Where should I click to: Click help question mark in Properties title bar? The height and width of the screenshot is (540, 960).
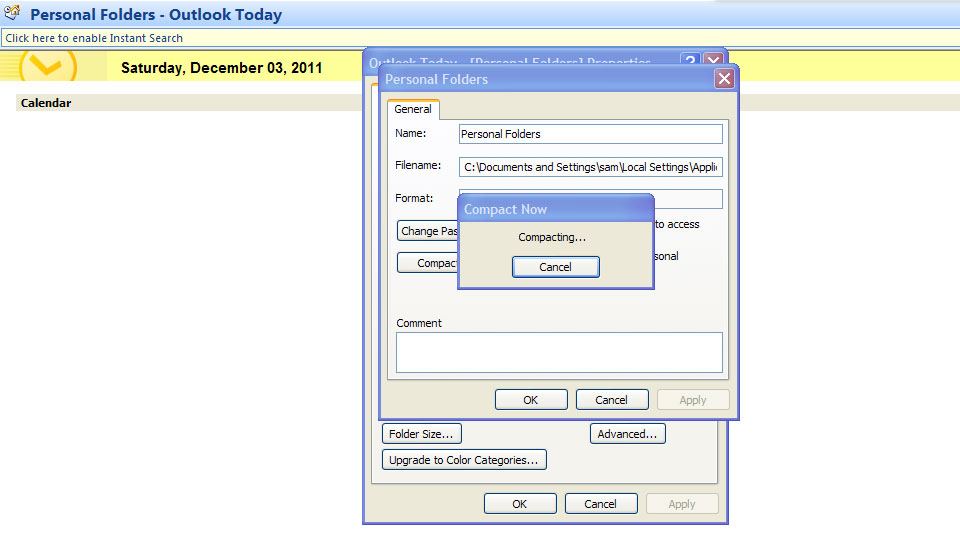(690, 59)
